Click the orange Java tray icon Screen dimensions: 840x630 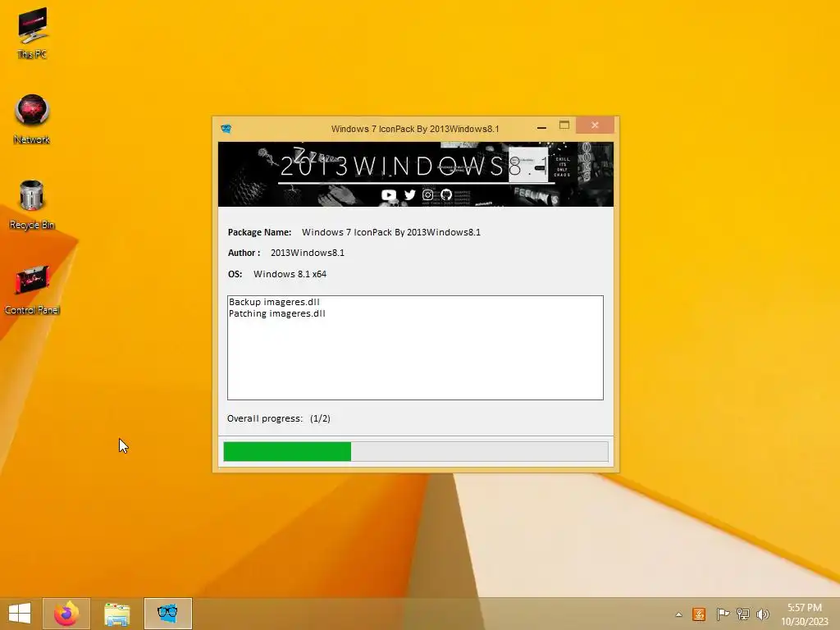699,614
